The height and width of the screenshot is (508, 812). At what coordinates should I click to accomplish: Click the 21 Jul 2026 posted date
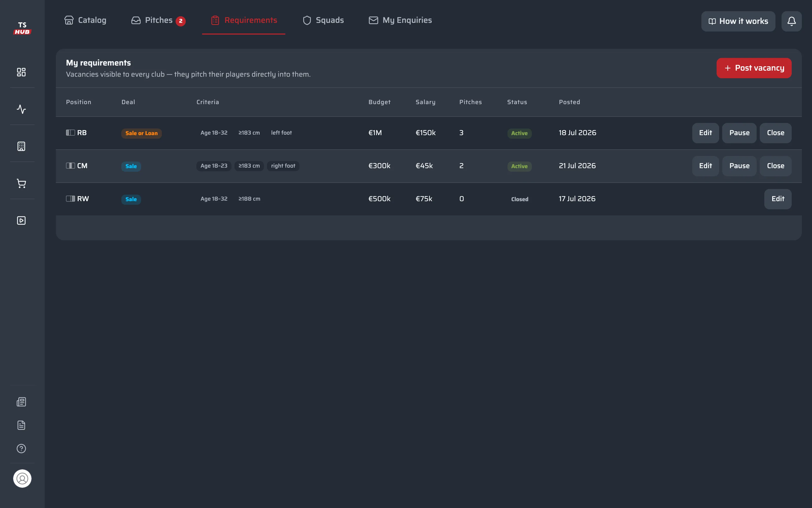point(577,166)
